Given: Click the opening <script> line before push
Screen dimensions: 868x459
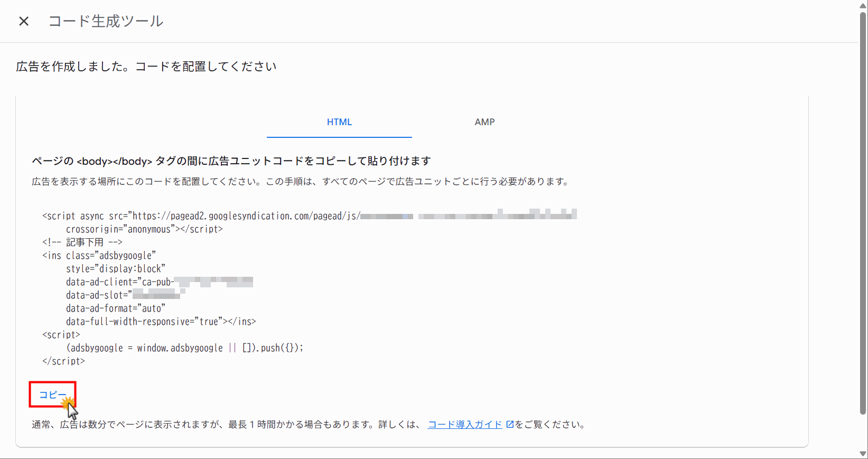Looking at the screenshot, I should (61, 335).
